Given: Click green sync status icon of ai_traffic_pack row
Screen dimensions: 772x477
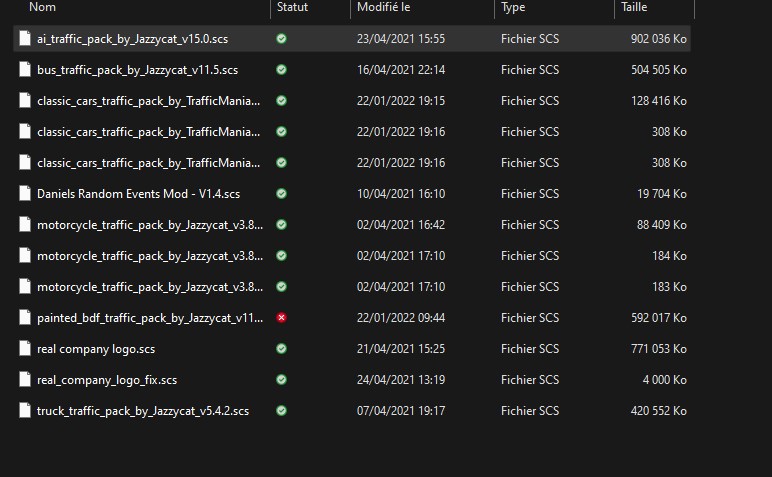Looking at the screenshot, I should click(x=281, y=38).
